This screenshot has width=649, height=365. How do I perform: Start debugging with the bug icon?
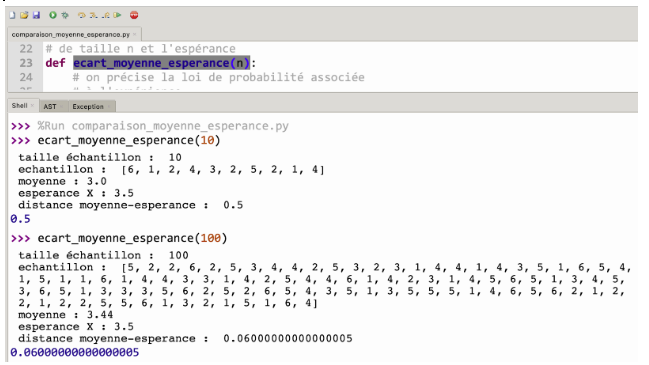click(65, 15)
